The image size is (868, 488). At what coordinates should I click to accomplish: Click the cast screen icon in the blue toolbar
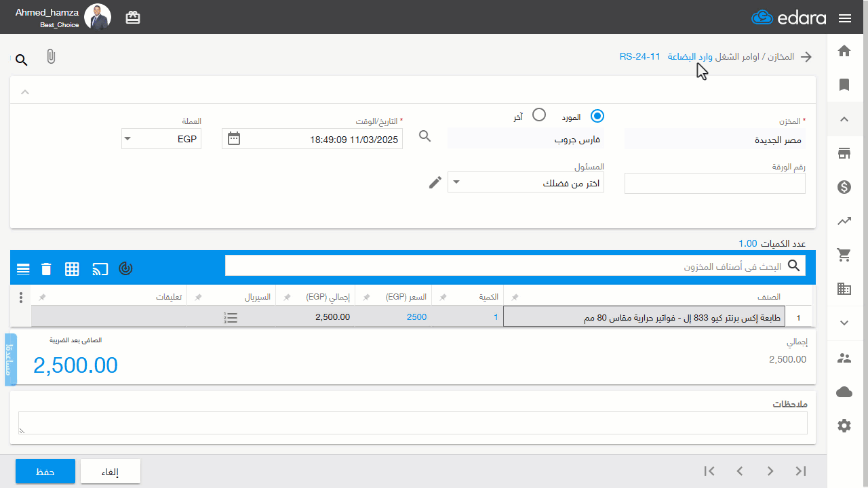click(100, 269)
